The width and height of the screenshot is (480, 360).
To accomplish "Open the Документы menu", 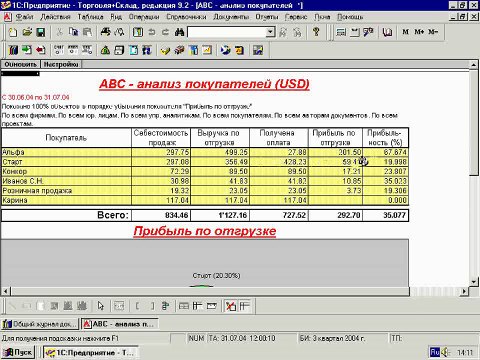I will 231,17.
